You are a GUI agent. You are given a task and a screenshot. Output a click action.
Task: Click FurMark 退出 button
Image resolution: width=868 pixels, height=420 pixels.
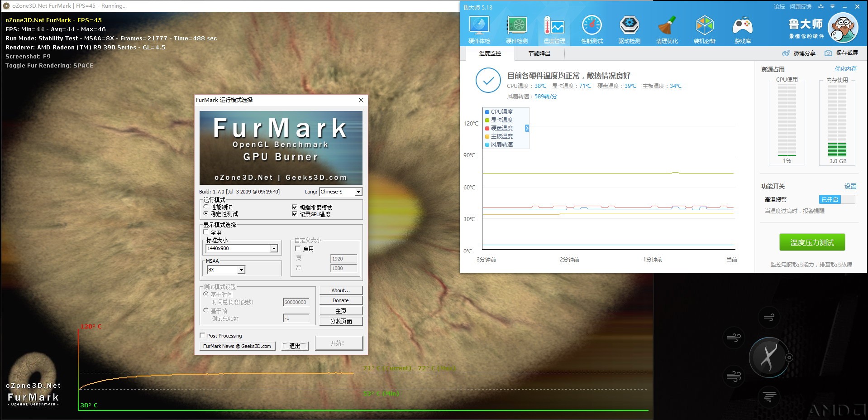[x=295, y=346]
